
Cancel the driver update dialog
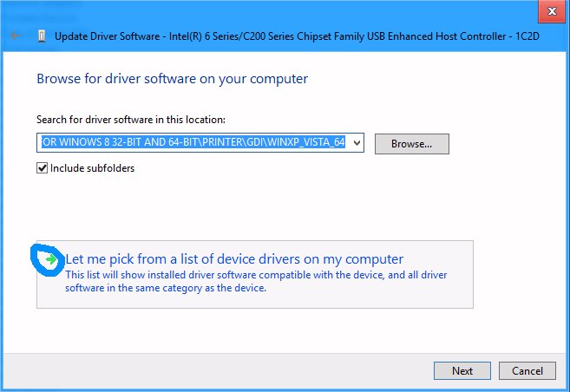(527, 370)
